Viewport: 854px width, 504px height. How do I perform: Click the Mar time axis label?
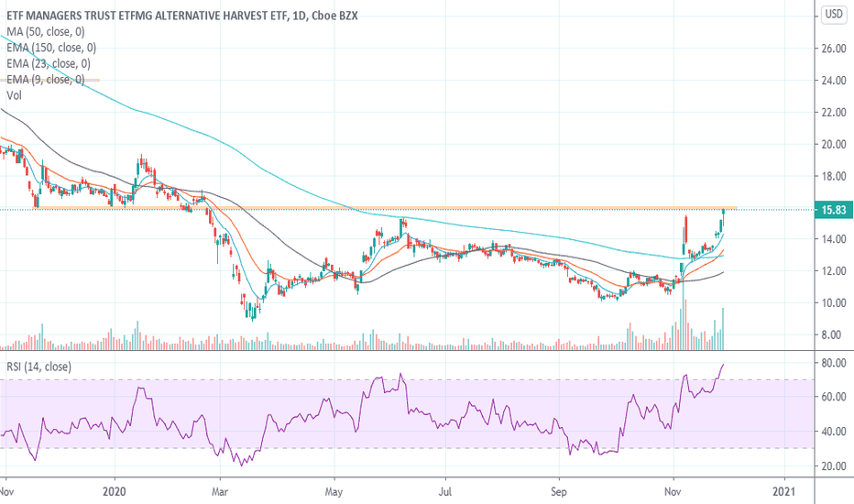(x=220, y=491)
